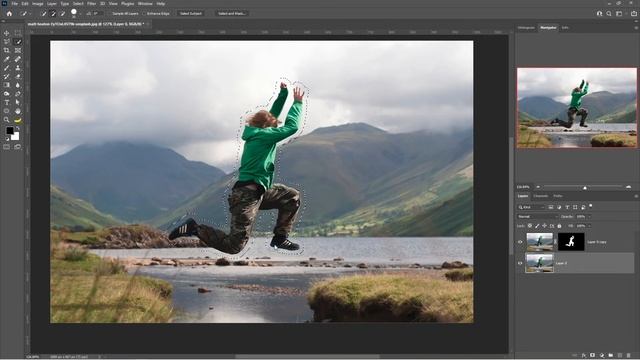The height and width of the screenshot is (360, 640).
Task: Click the Select and Mask button
Action: (x=231, y=13)
